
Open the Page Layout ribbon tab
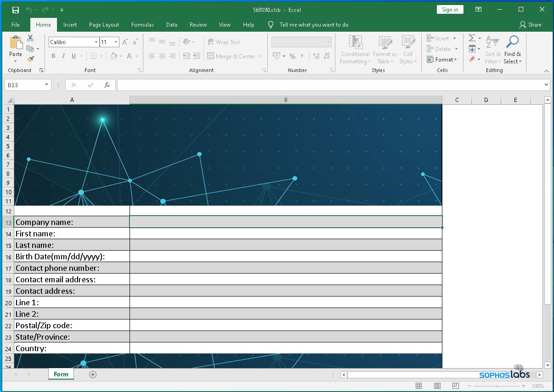104,25
